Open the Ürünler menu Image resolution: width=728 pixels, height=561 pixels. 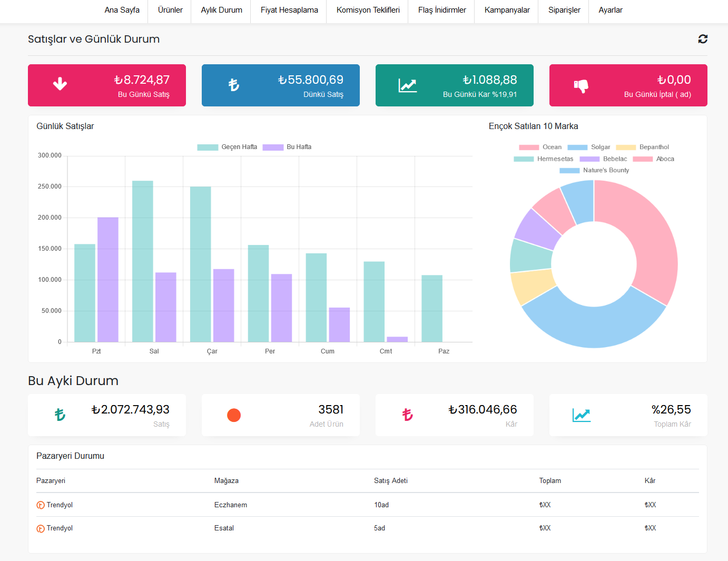point(170,10)
